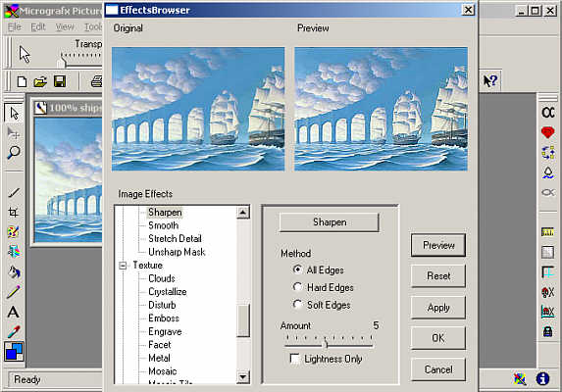Select the eyedropper color picker tool

[14, 332]
